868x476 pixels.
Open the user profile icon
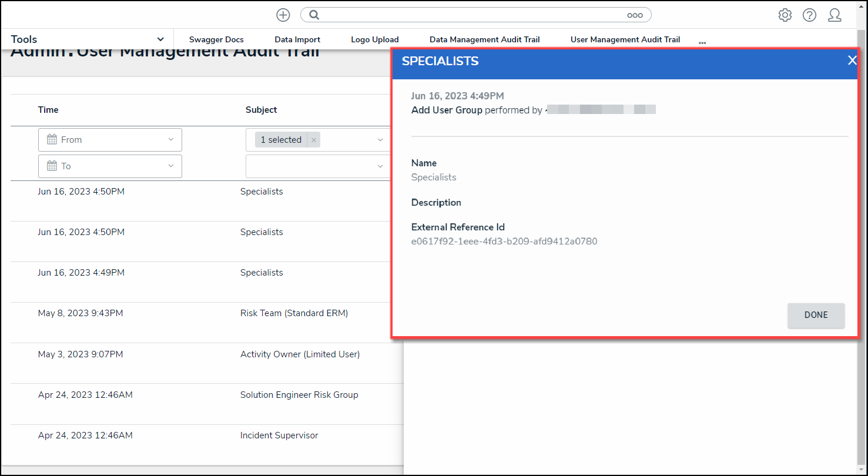[835, 15]
